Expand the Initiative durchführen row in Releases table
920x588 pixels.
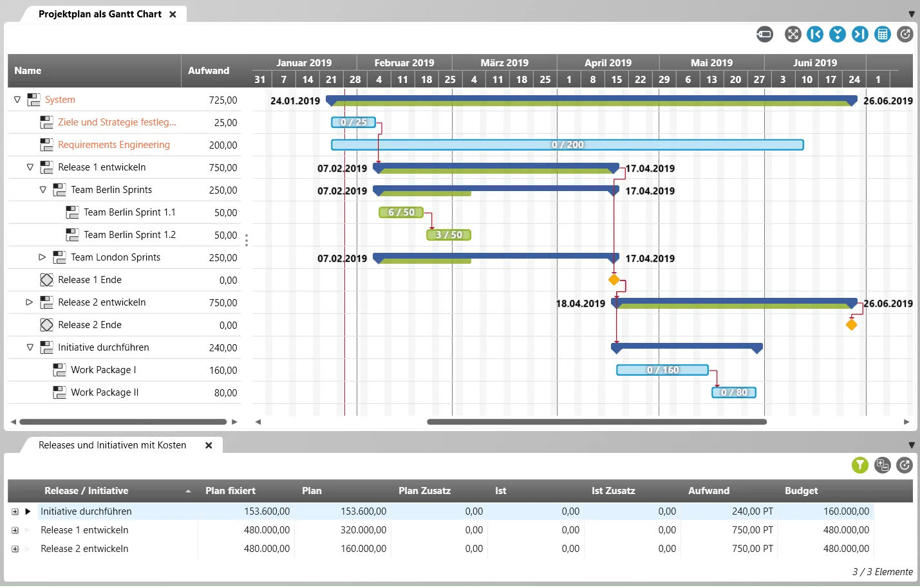pos(15,512)
